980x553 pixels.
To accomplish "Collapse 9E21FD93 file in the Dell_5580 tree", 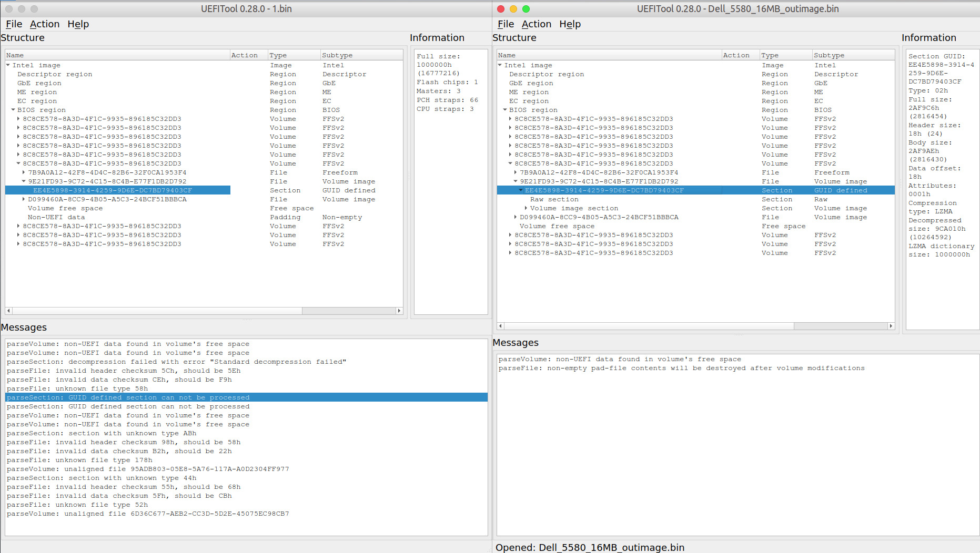I will (516, 181).
